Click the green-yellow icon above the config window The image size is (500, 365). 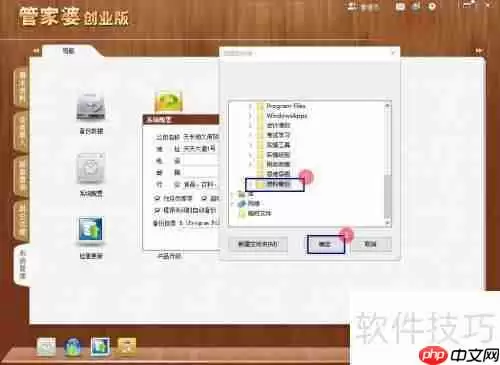pos(169,101)
